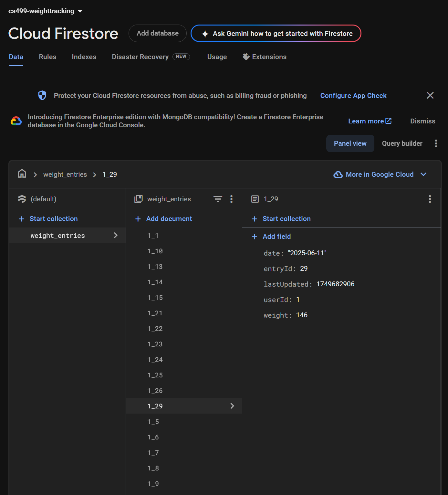Open the cs499-weighttracking project dropdown

tap(45, 11)
